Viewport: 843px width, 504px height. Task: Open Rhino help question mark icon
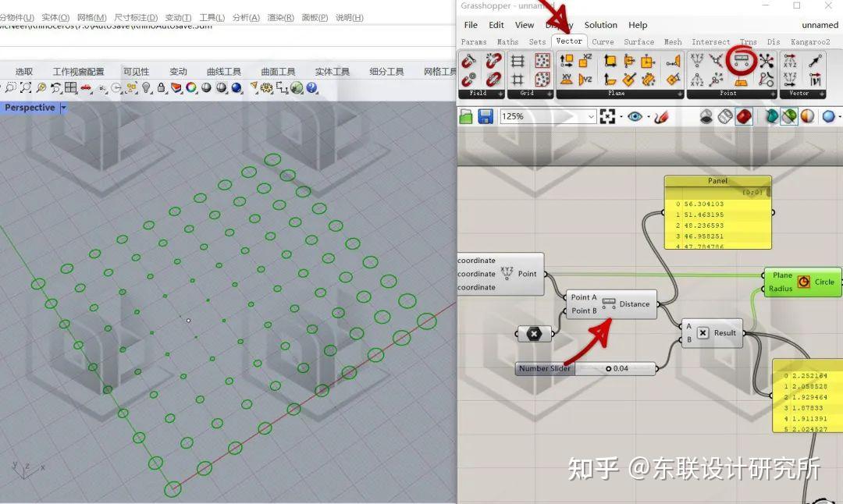click(x=311, y=87)
